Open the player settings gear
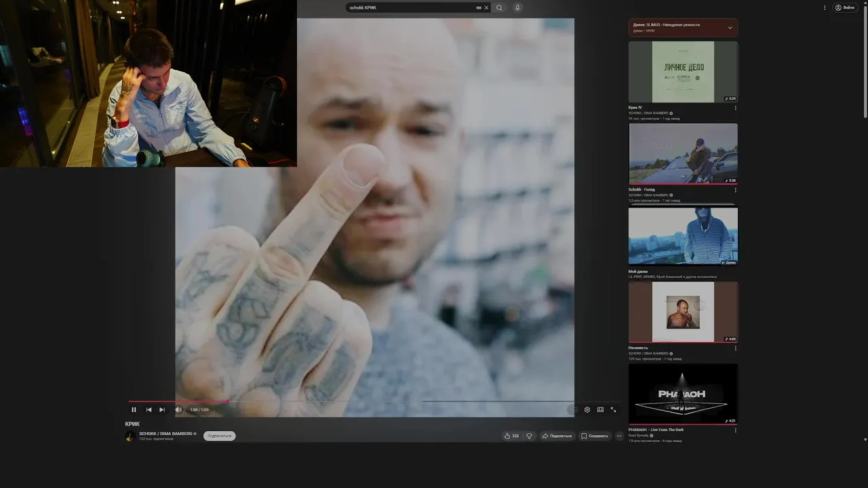Viewport: 868px width, 488px height. 587,409
